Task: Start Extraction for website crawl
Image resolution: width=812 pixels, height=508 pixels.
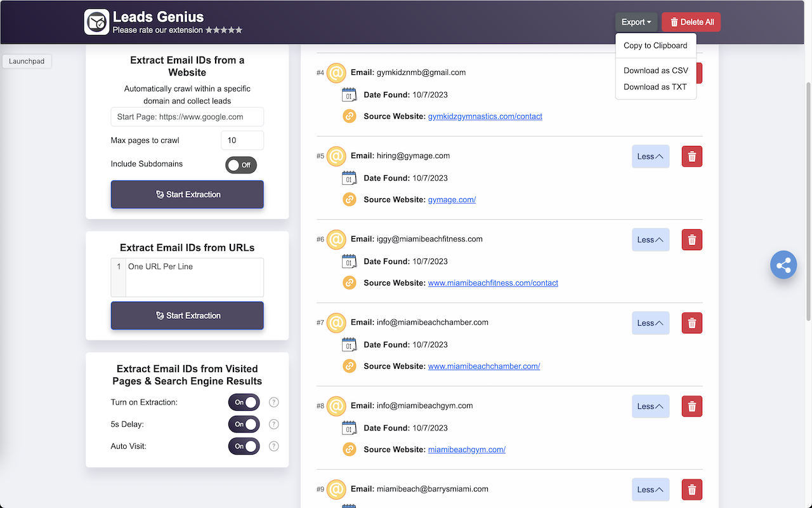Action: 187,194
